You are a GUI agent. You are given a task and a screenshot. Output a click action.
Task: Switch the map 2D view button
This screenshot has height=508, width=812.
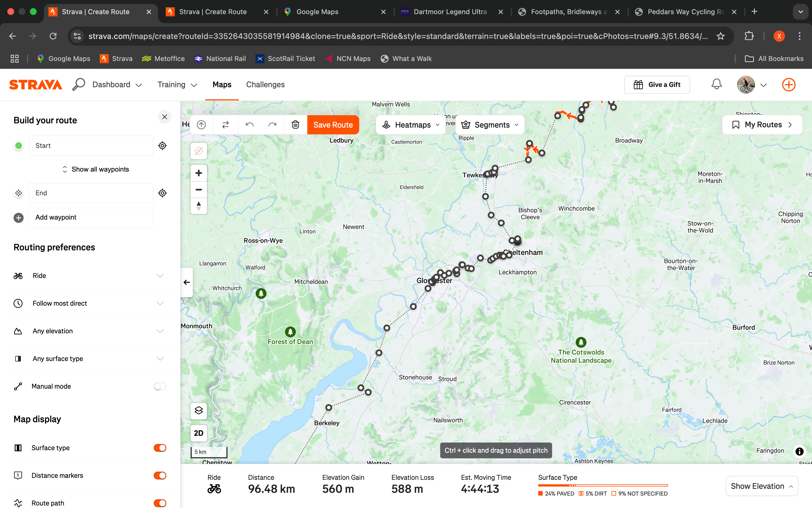pos(199,433)
